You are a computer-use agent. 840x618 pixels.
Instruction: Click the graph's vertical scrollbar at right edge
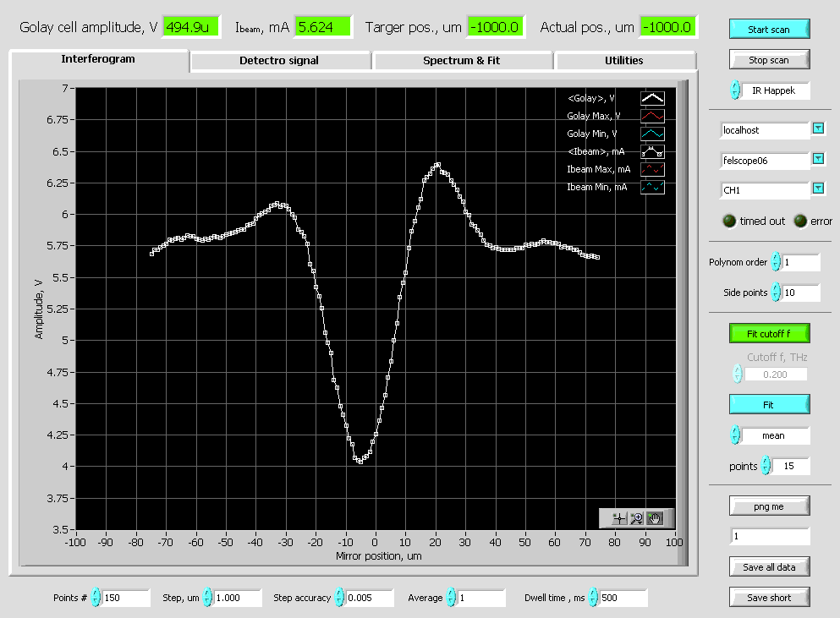pos(683,322)
